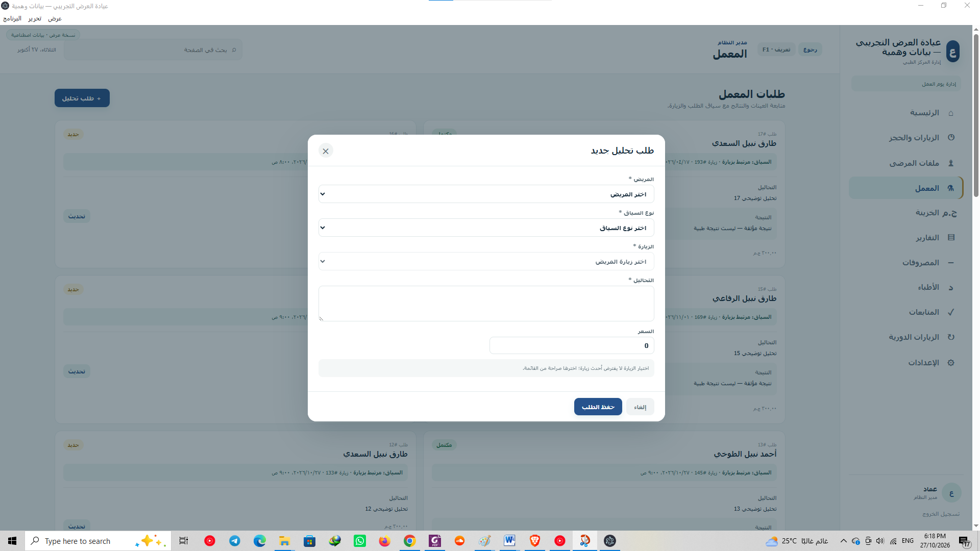980x551 pixels.
Task: Open the treasury ج.م sidebar item
Action: [x=906, y=213]
